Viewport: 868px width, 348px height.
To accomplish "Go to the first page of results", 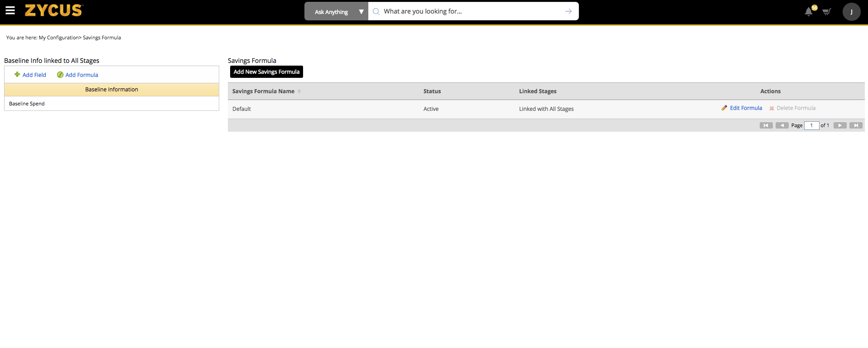I will (766, 125).
